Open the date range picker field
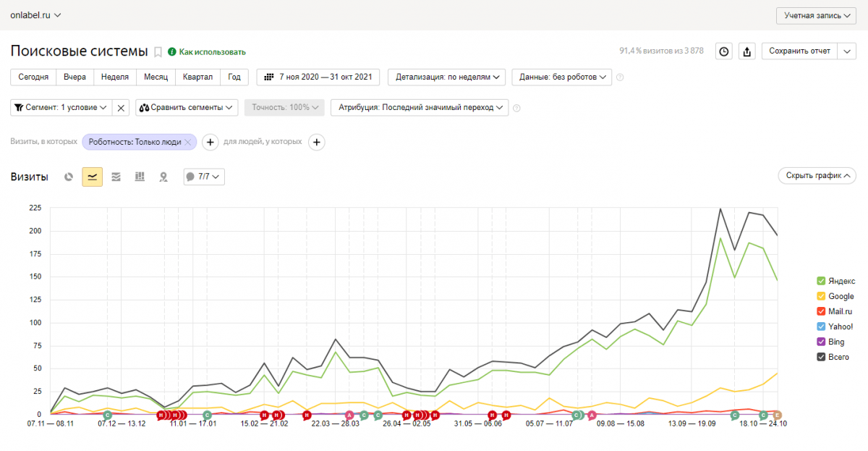This screenshot has height=451, width=868. [x=319, y=77]
